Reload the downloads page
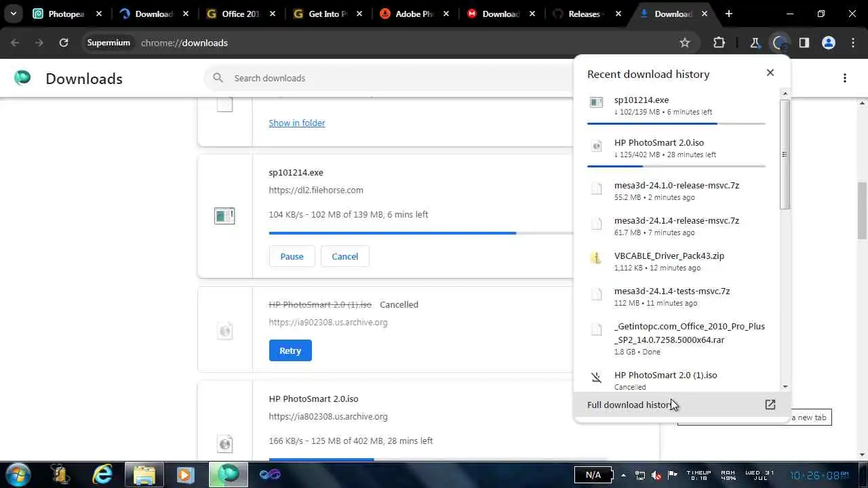The width and height of the screenshot is (868, 488). coord(64,43)
